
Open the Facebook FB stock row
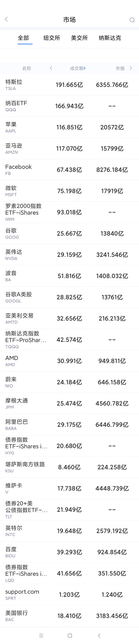coord(69,170)
